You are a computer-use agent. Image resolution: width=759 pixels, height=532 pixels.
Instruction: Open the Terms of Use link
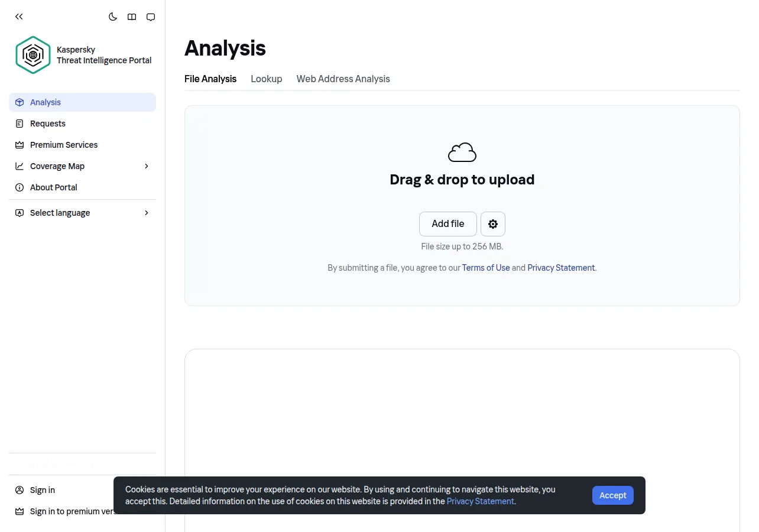click(486, 268)
